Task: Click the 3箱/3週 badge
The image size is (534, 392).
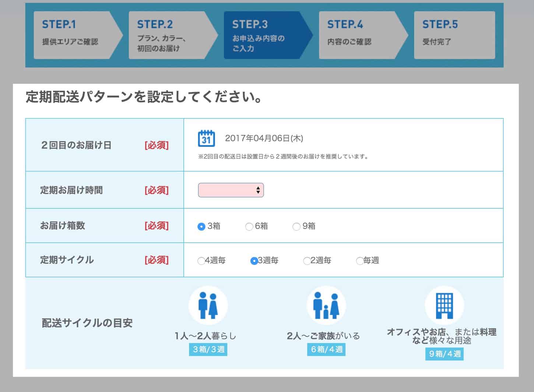Action: [x=208, y=349]
